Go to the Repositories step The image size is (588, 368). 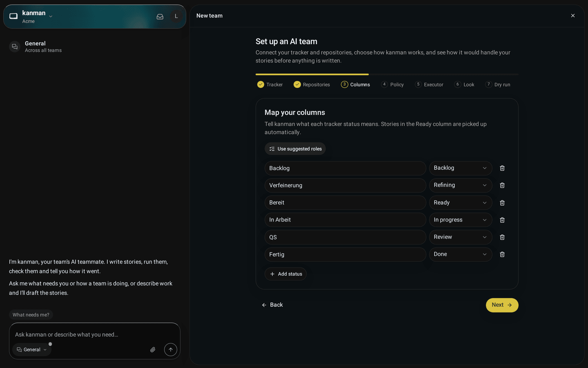tap(312, 85)
